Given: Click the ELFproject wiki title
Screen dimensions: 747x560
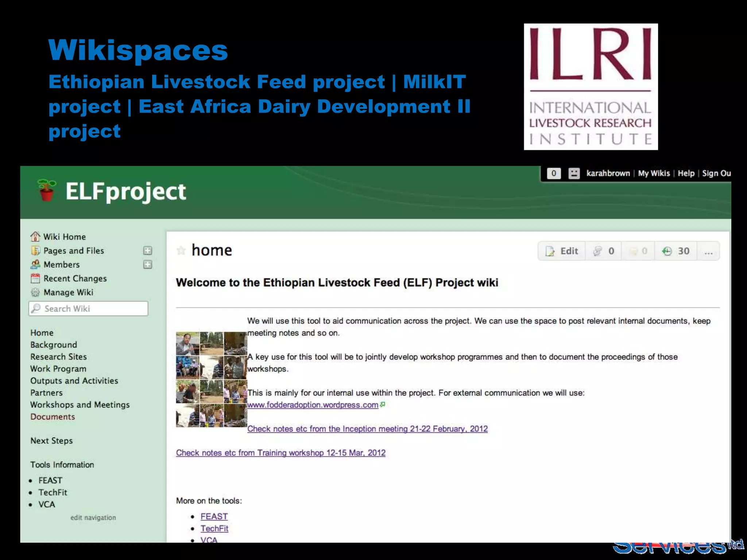Looking at the screenshot, I should [x=125, y=192].
